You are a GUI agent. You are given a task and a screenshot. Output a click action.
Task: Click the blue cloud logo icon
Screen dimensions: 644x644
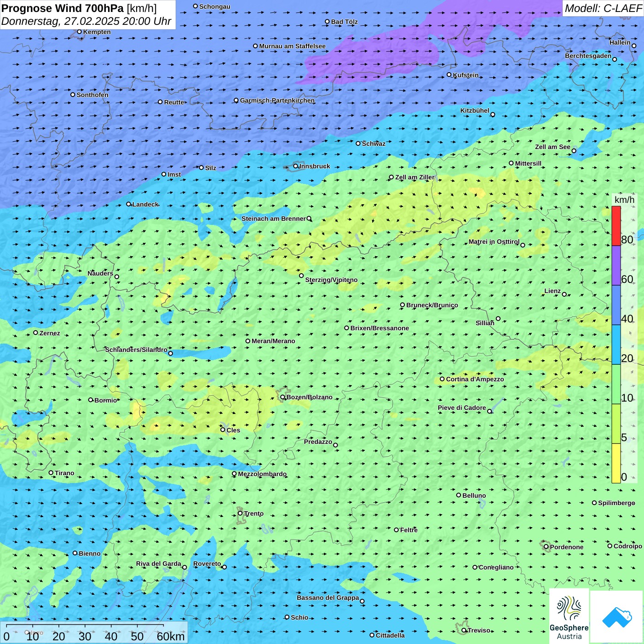click(x=616, y=616)
